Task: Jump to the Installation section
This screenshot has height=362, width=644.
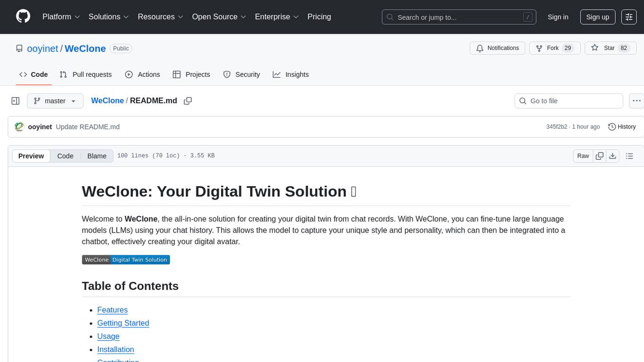Action: click(116, 350)
